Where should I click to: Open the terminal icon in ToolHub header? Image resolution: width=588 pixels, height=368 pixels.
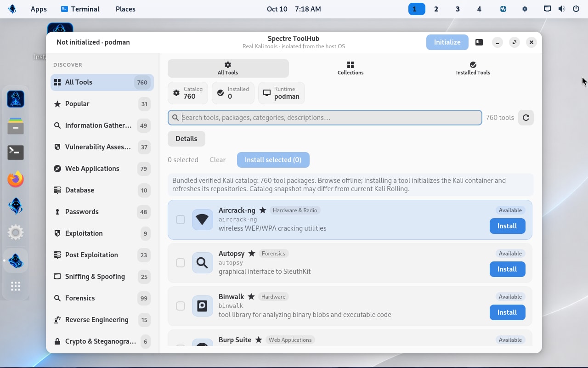[479, 42]
